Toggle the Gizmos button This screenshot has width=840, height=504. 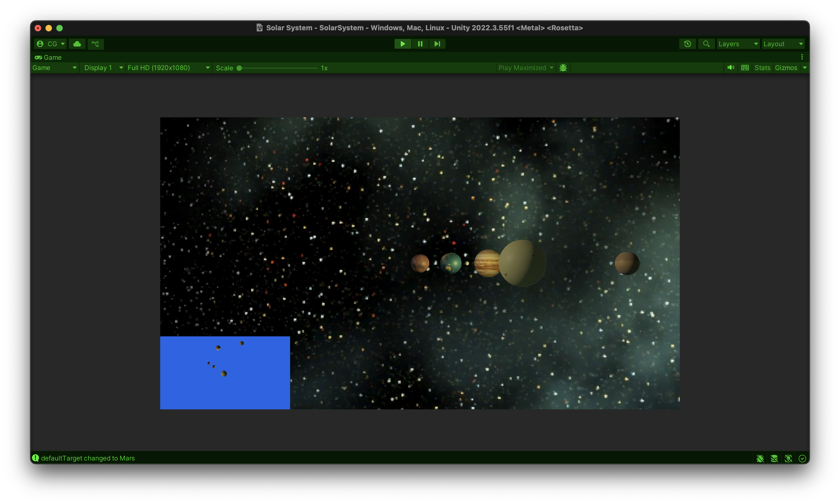(786, 68)
